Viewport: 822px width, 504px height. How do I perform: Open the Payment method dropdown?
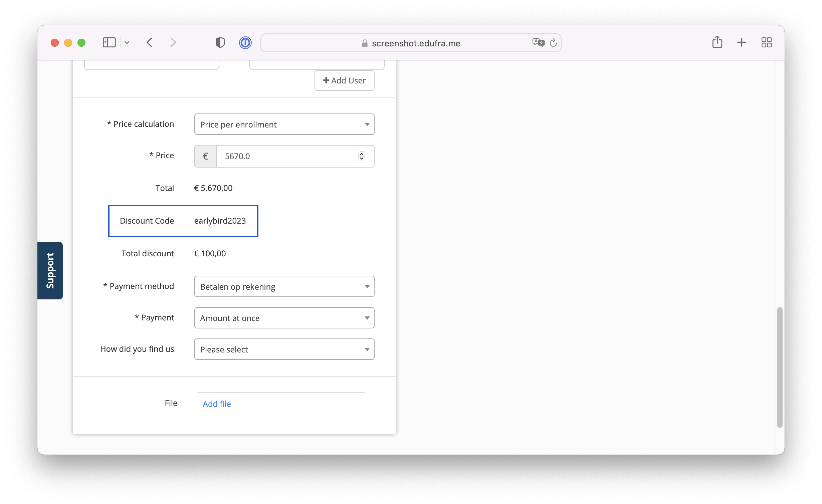pyautogui.click(x=284, y=286)
